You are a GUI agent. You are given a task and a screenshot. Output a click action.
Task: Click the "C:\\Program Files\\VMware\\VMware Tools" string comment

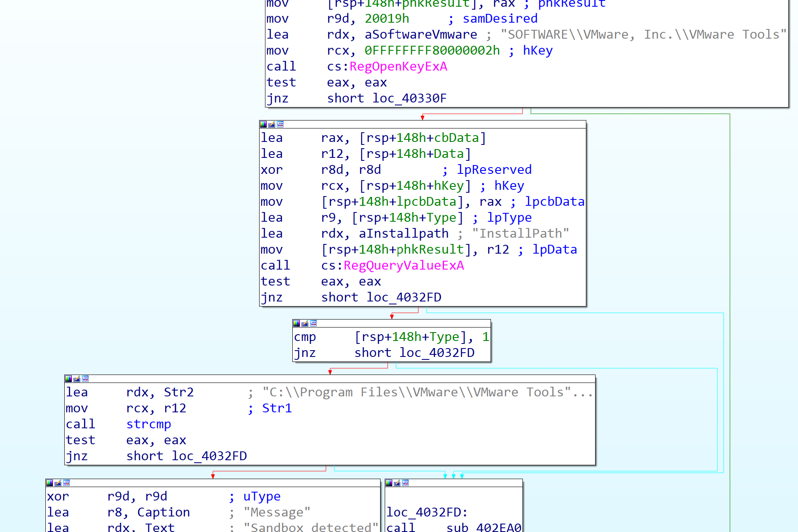[x=428, y=393]
